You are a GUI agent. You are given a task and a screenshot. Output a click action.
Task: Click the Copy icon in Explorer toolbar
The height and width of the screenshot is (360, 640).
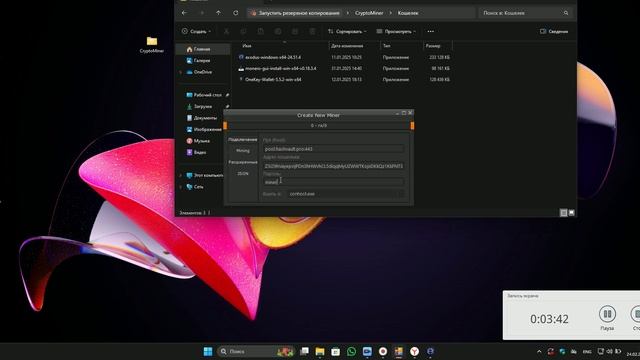click(243, 31)
